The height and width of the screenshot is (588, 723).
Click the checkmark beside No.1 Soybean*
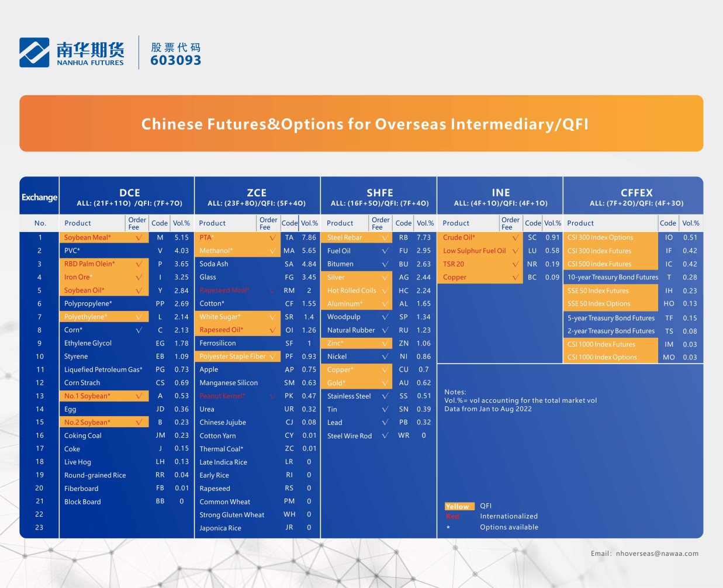(x=139, y=396)
